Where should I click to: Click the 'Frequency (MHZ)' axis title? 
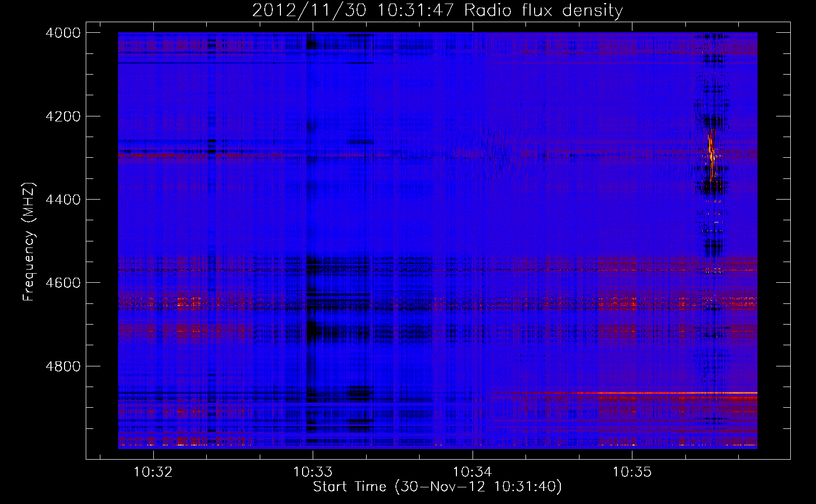pyautogui.click(x=28, y=241)
